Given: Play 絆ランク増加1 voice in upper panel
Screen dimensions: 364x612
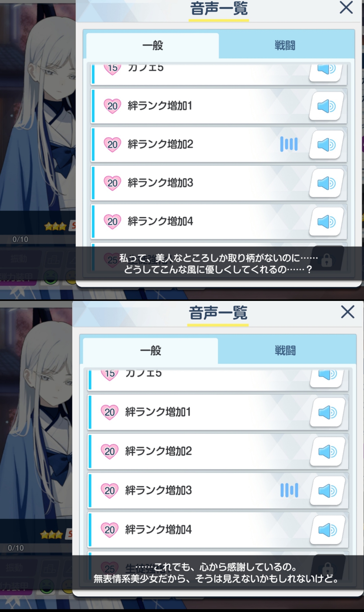Looking at the screenshot, I should [x=326, y=106].
